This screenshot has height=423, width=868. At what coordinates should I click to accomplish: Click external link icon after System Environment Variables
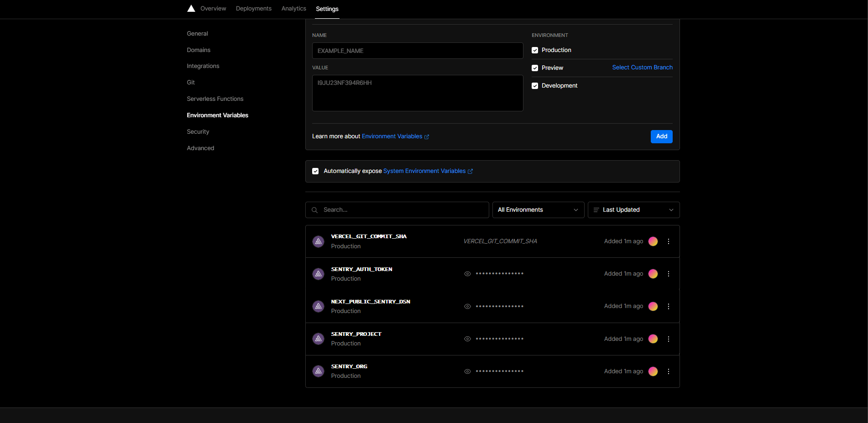pyautogui.click(x=470, y=172)
